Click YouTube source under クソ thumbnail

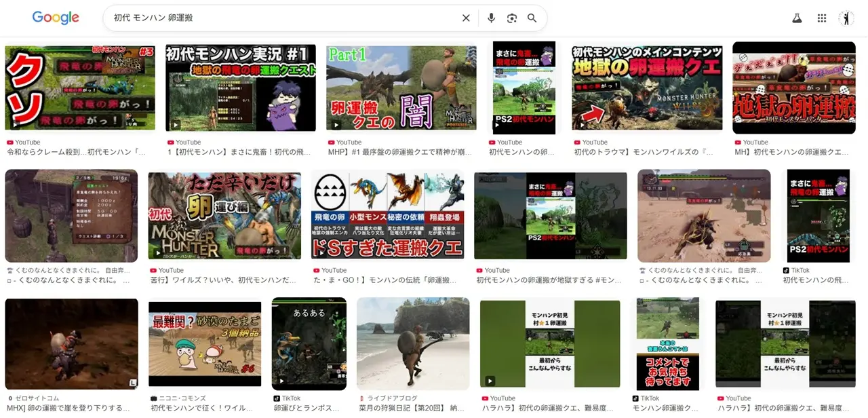click(x=28, y=142)
